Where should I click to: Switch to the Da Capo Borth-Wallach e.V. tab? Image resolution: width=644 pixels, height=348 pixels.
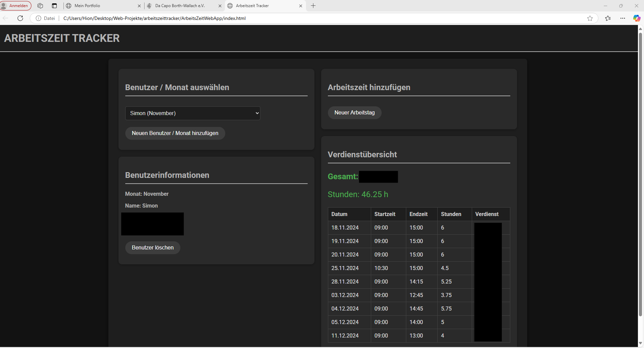[181, 6]
